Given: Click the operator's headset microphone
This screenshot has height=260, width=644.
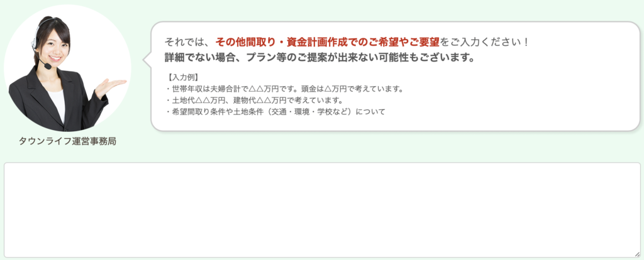Looking at the screenshot, I should click(x=47, y=65).
